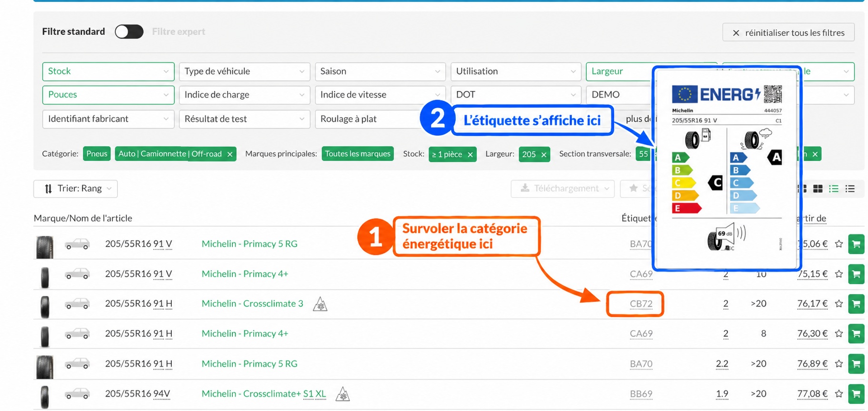Add Crossclimate+ S1 XL to cart
This screenshot has height=411, width=868.
[x=856, y=394]
